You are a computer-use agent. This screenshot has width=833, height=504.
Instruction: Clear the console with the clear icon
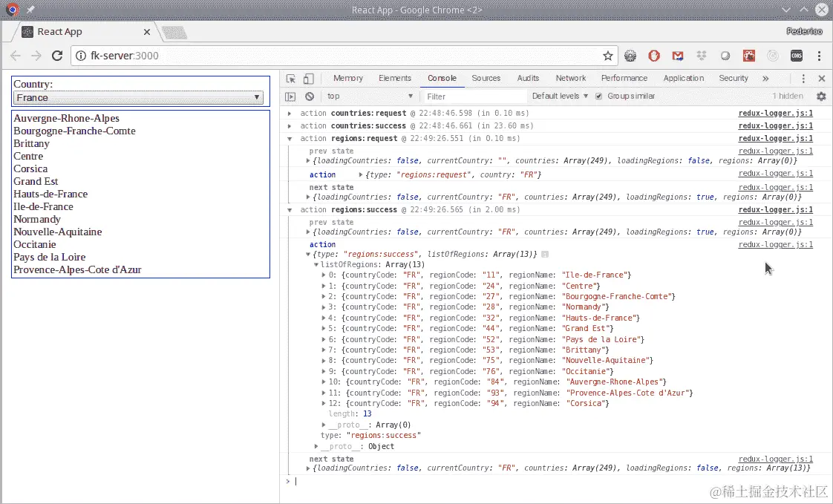coord(310,96)
